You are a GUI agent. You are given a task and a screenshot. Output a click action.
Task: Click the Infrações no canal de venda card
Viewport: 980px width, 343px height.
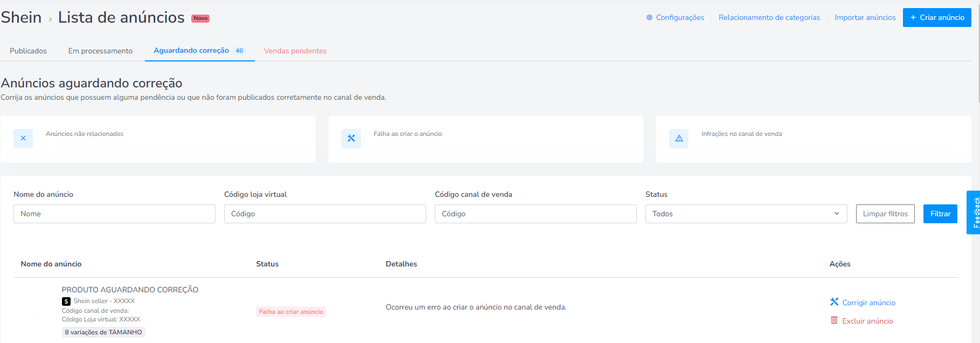(x=814, y=139)
